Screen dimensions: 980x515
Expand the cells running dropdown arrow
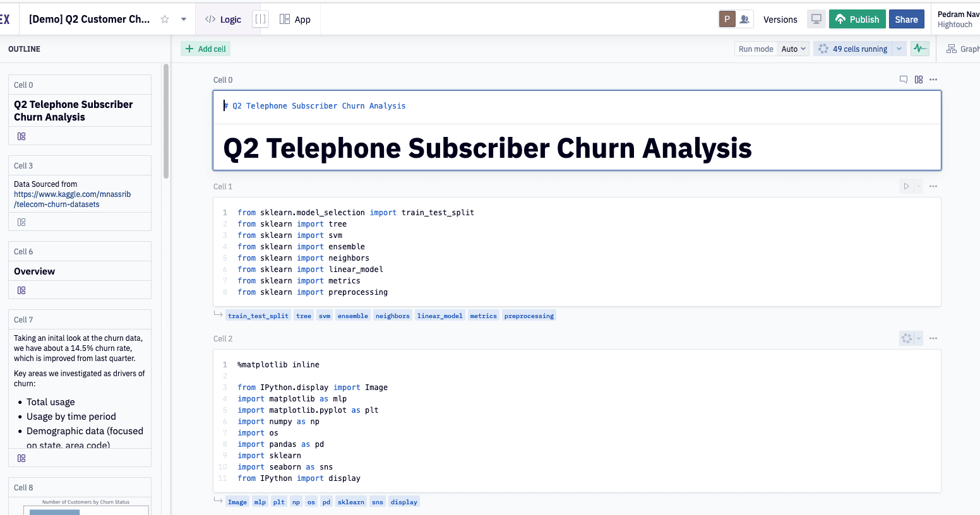coord(899,49)
